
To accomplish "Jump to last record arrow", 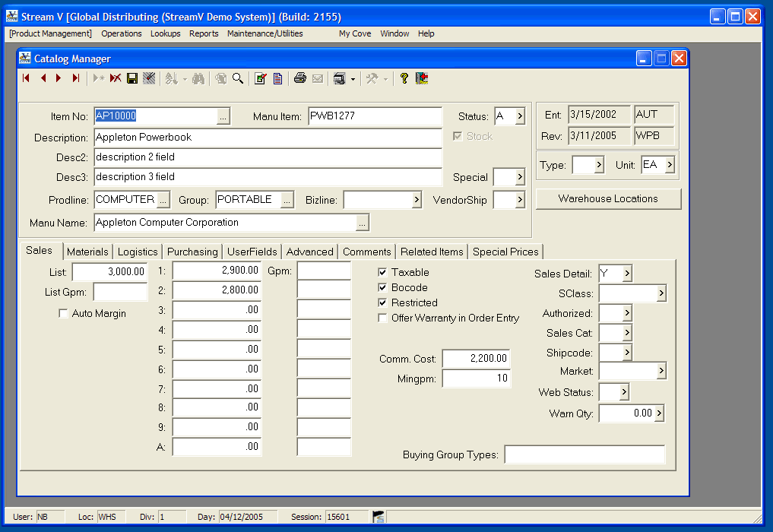I will tap(75, 78).
